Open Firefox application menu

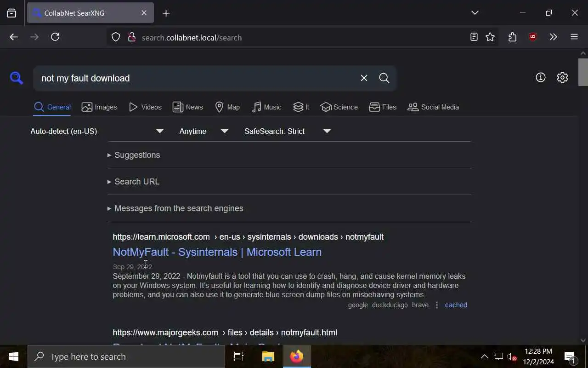(x=574, y=37)
